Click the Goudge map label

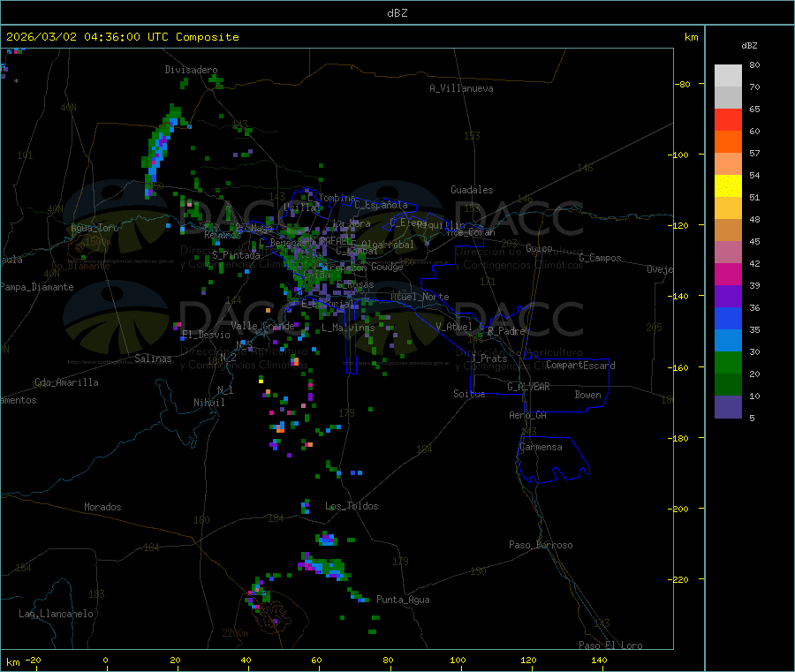coord(387,267)
